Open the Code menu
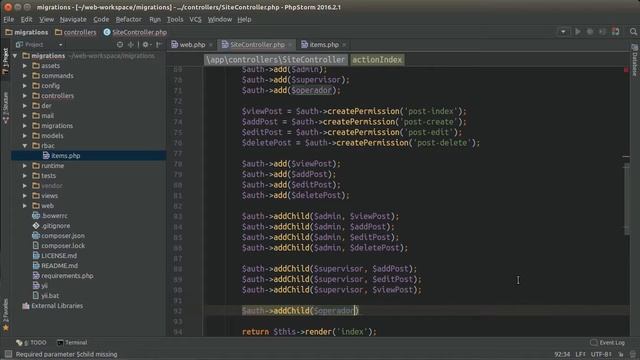This screenshot has height=360, width=640. [x=101, y=19]
